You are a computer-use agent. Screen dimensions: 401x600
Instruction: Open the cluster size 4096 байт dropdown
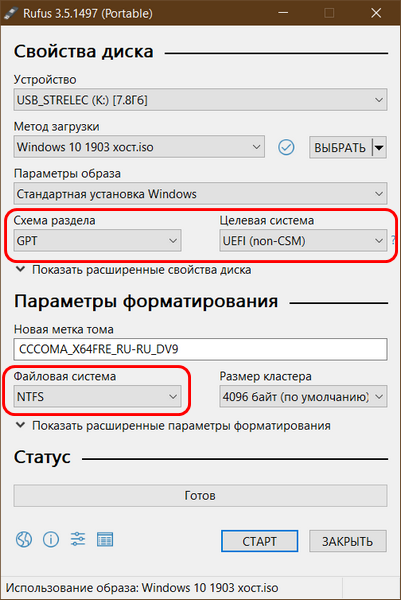pyautogui.click(x=303, y=396)
